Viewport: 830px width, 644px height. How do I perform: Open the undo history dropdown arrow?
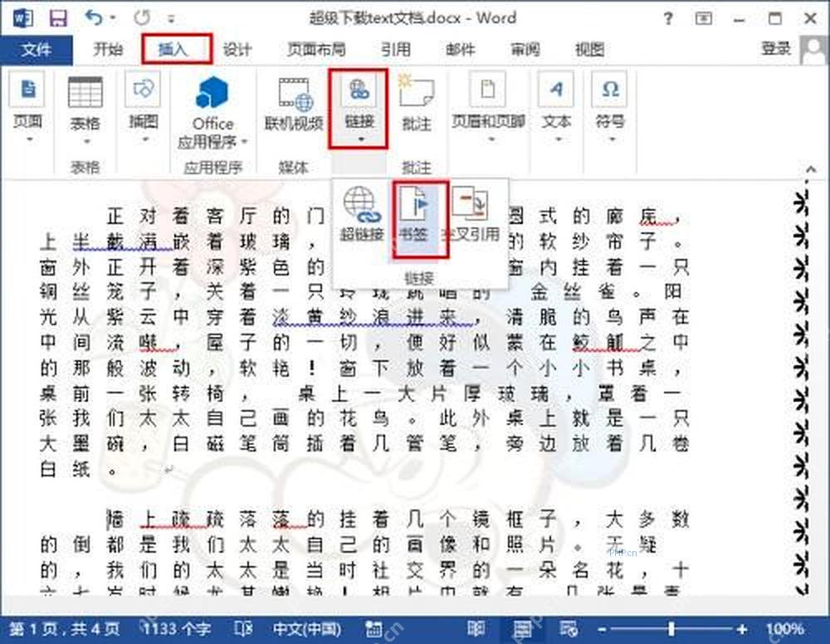coord(113,18)
